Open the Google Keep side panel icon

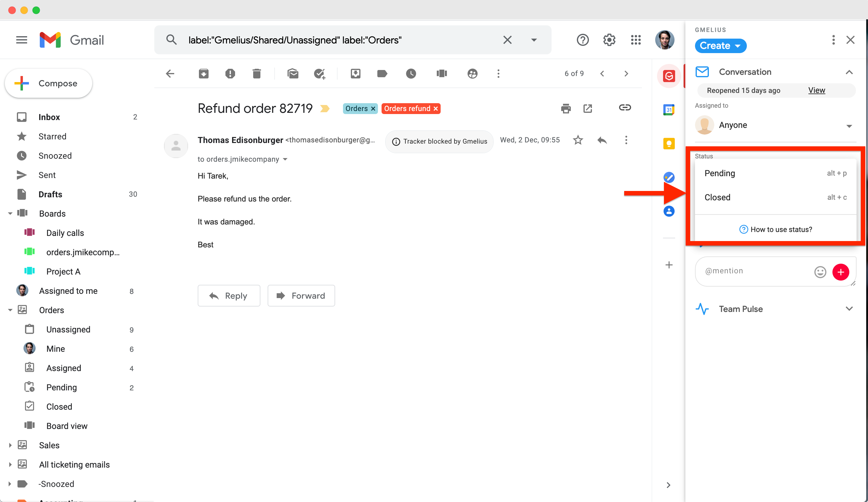668,143
